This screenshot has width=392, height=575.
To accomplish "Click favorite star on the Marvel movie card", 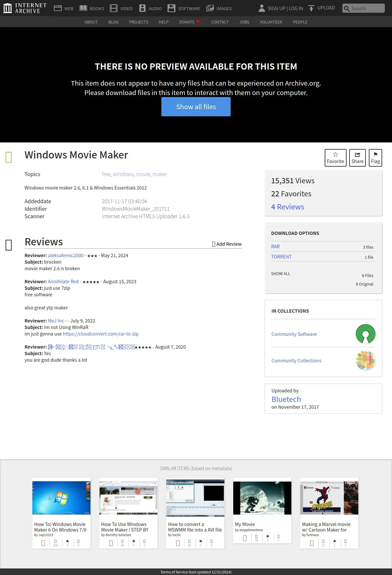I will point(335,541).
